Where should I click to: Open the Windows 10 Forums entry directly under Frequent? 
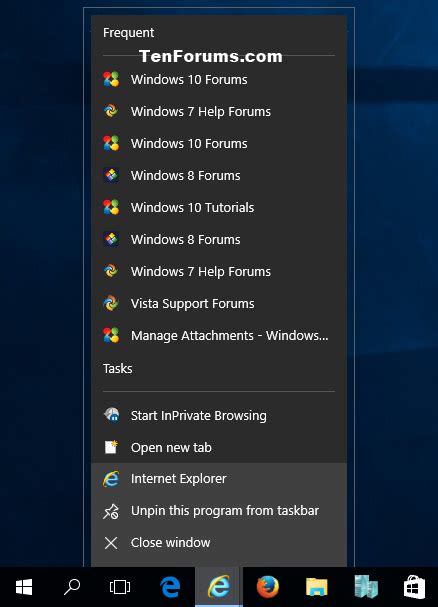pos(219,80)
